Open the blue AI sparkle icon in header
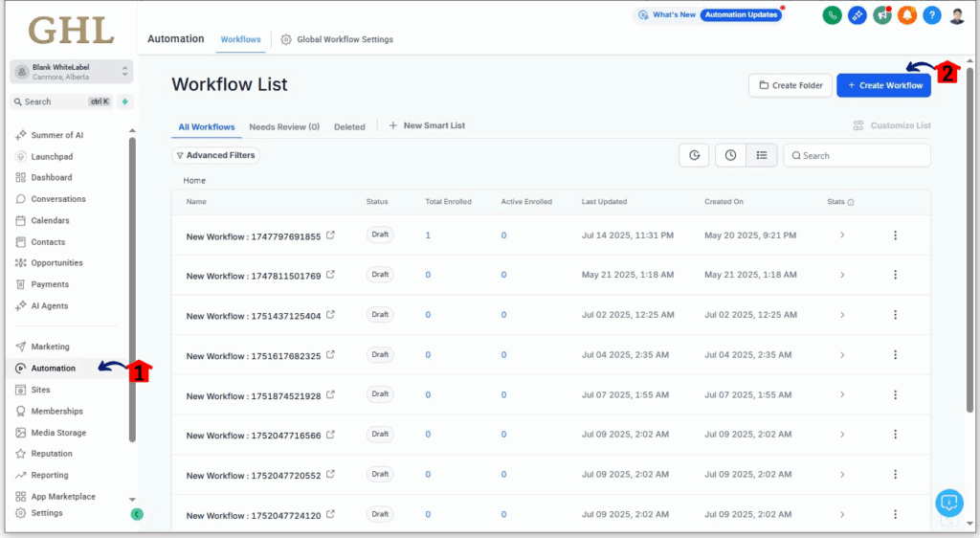980x538 pixels. (x=857, y=15)
